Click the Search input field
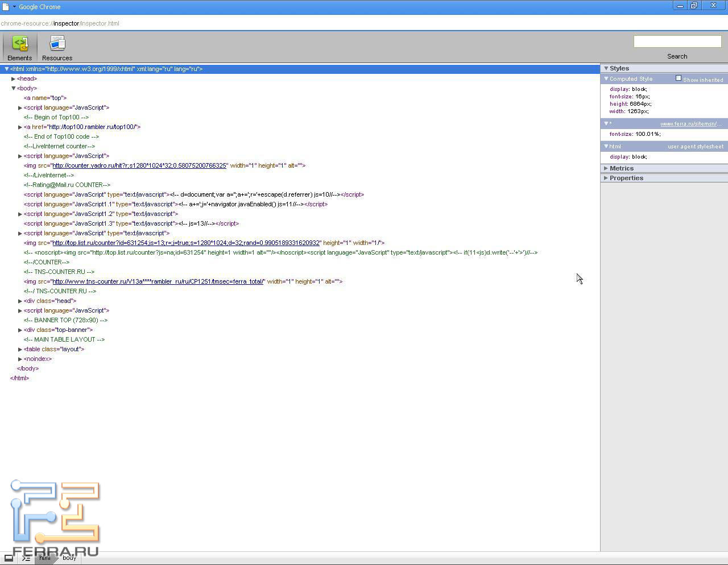 (677, 41)
